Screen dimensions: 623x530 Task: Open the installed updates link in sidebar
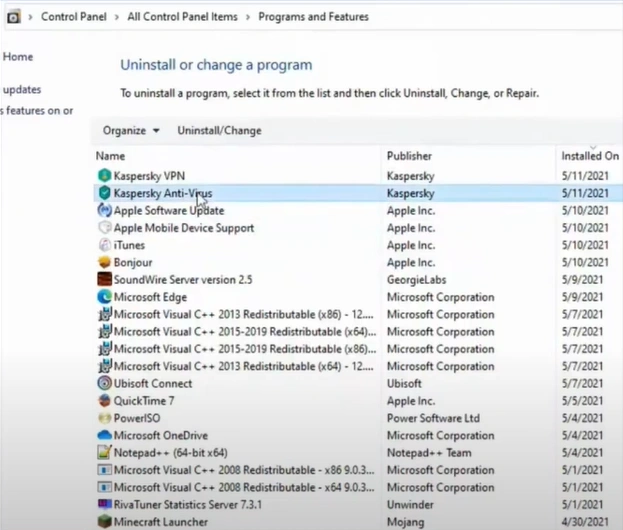tap(22, 89)
